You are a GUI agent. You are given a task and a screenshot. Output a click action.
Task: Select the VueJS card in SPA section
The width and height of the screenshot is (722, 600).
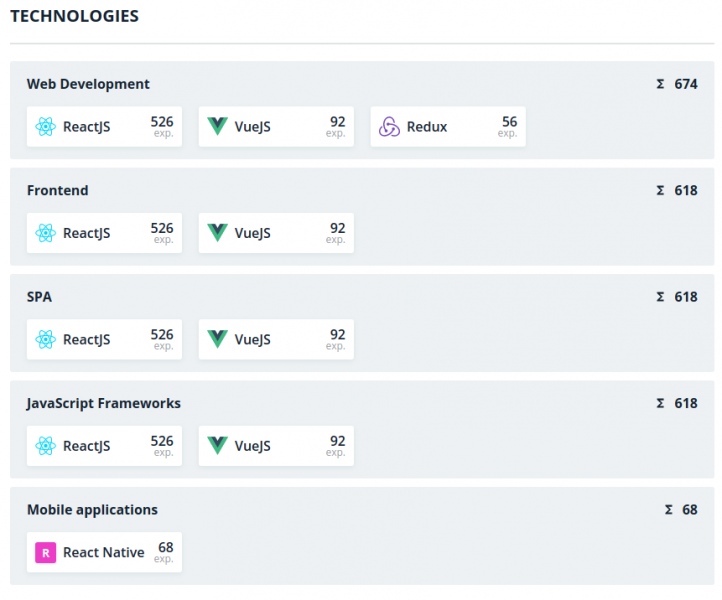[276, 339]
